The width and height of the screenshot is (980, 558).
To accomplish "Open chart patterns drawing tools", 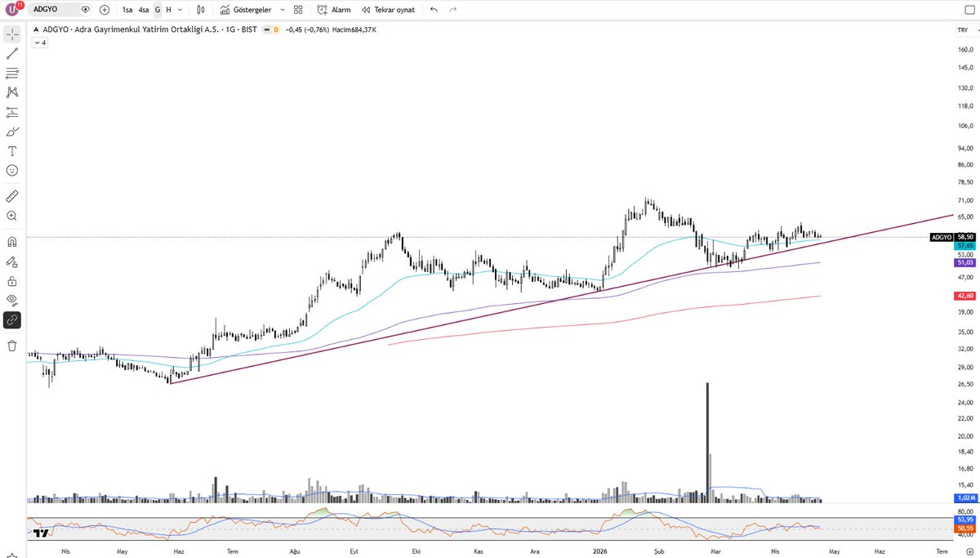I will pos(12,92).
